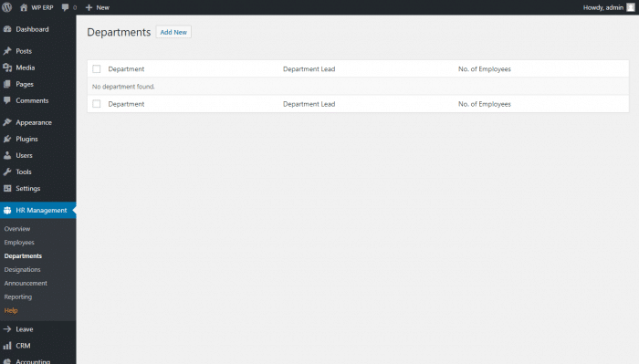Open the orange Help link
This screenshot has width=639, height=364.
[x=11, y=310]
